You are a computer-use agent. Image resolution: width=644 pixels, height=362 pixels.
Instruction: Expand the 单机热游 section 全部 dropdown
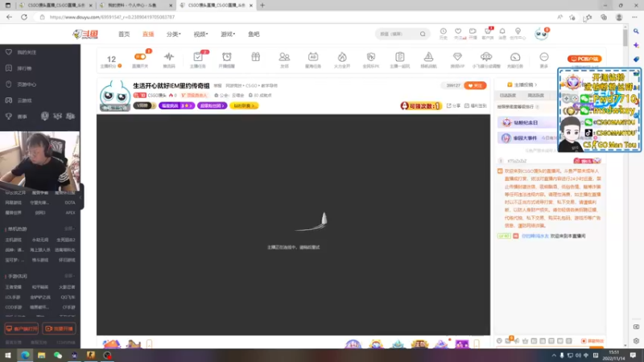point(69,228)
